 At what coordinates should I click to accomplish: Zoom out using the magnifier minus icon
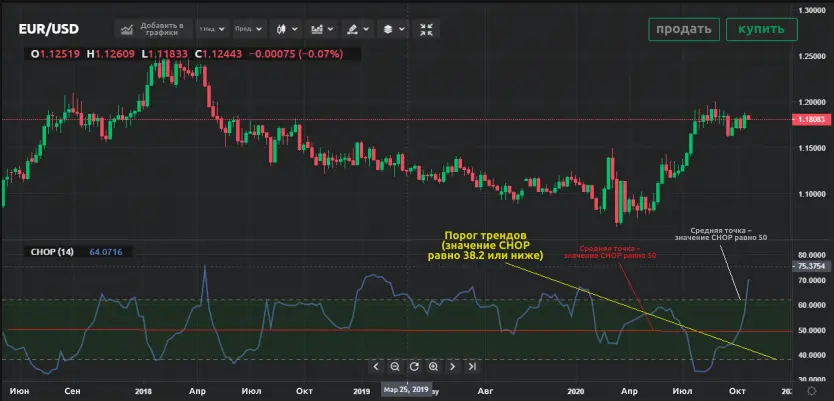pos(395,367)
